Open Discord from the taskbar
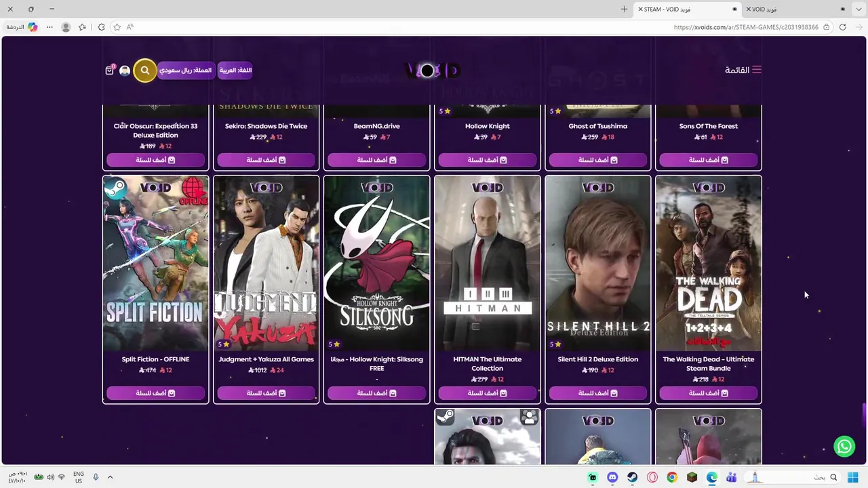Image resolution: width=868 pixels, height=488 pixels. [x=612, y=477]
